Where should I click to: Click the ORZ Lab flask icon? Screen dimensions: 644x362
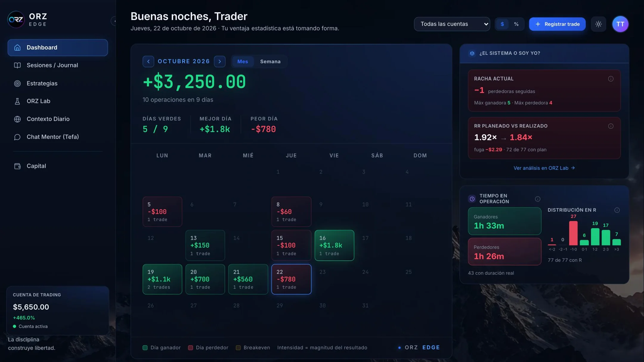(17, 101)
